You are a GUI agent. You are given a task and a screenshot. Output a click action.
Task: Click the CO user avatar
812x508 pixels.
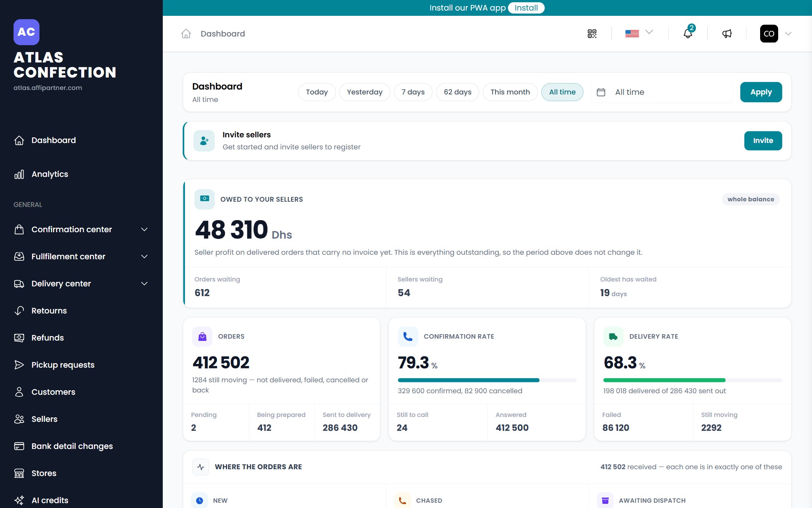tap(769, 33)
